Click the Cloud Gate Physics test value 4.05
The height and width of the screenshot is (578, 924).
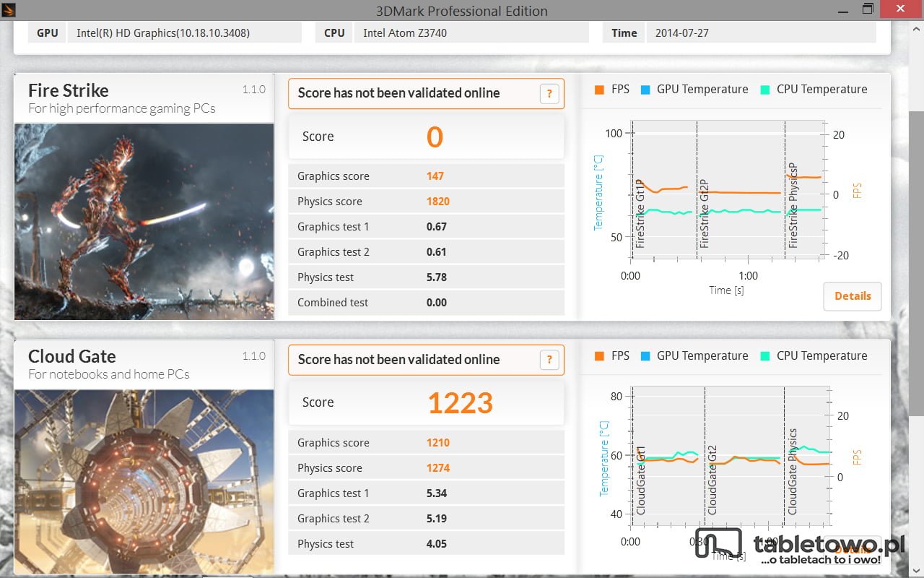[x=437, y=544]
